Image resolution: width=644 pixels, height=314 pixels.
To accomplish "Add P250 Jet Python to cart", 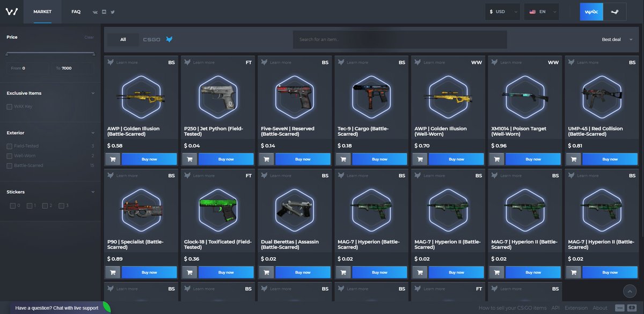I will [x=189, y=159].
